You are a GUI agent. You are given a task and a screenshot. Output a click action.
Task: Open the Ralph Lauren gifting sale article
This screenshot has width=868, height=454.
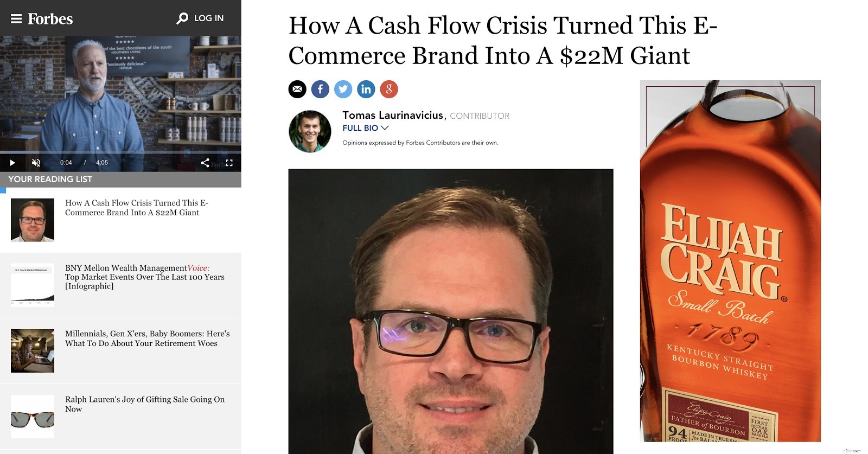(x=144, y=404)
